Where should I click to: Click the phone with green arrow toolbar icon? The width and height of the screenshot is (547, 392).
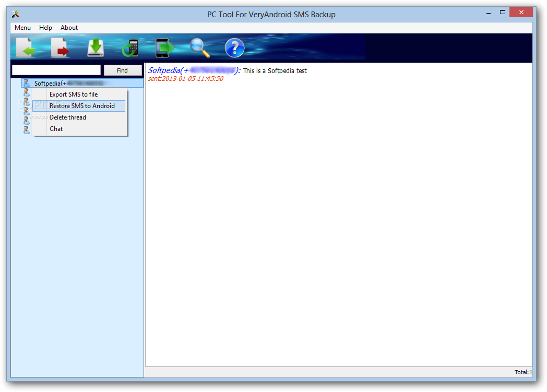point(164,48)
